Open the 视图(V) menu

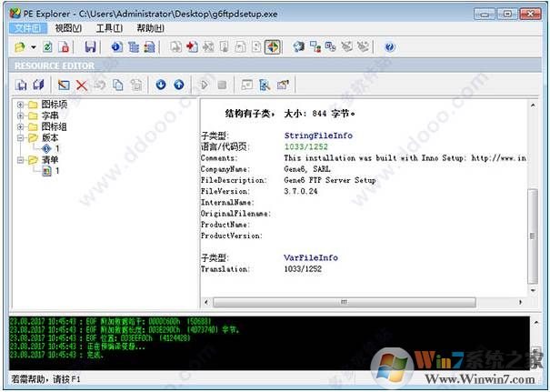point(68,28)
